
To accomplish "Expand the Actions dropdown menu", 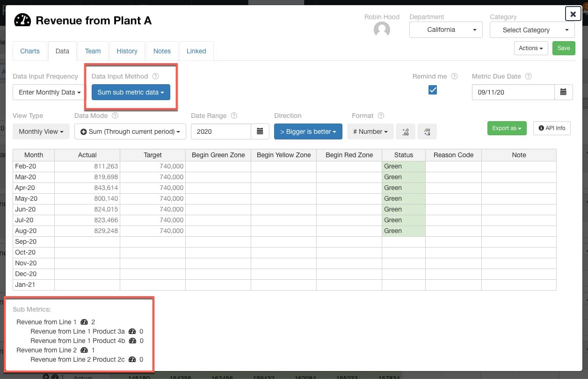I will pos(531,48).
